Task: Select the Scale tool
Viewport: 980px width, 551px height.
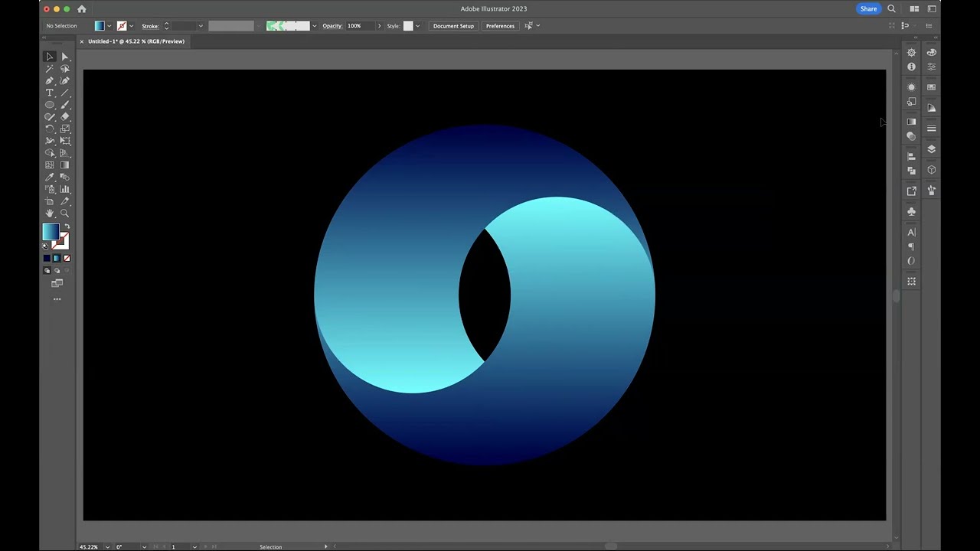Action: tap(65, 129)
